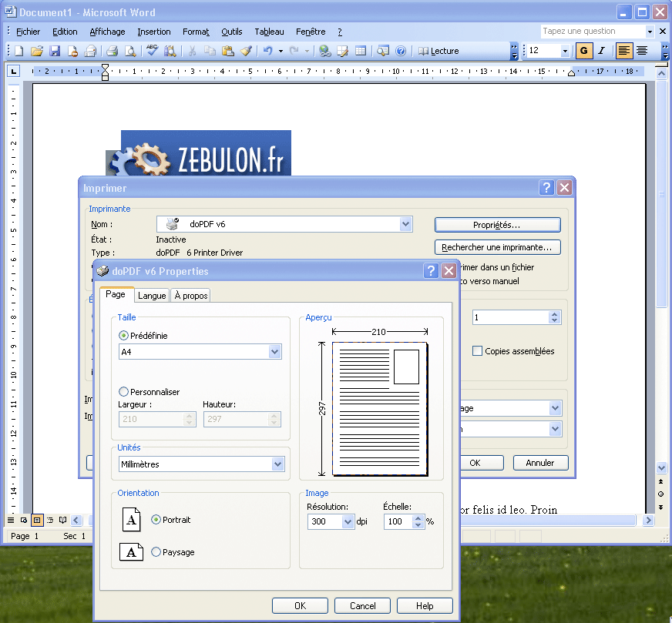Click the Permission document-lock icon
The image size is (672, 623).
pos(72,51)
